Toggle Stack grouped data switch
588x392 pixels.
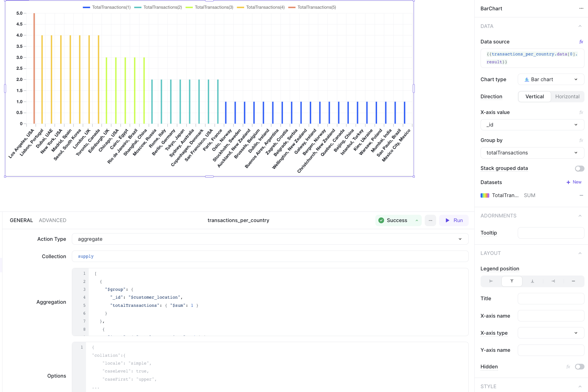[579, 169]
